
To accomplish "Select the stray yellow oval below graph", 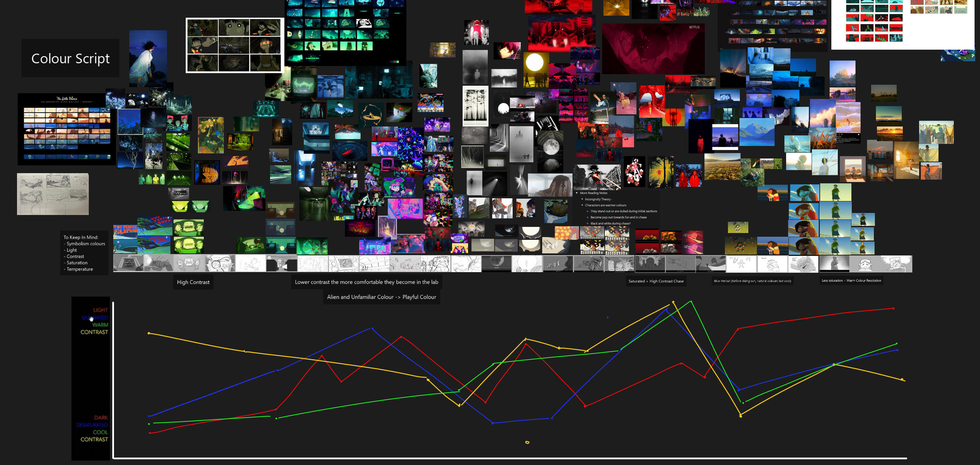I will 527,442.
